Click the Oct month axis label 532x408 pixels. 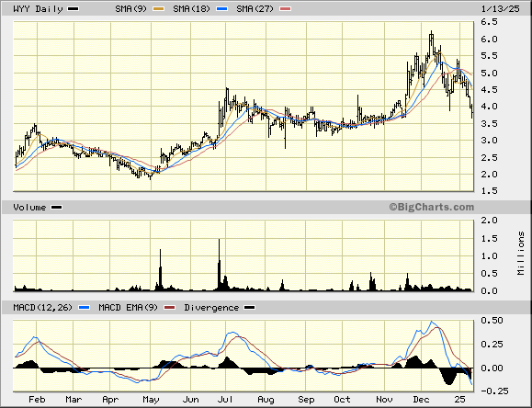click(342, 400)
